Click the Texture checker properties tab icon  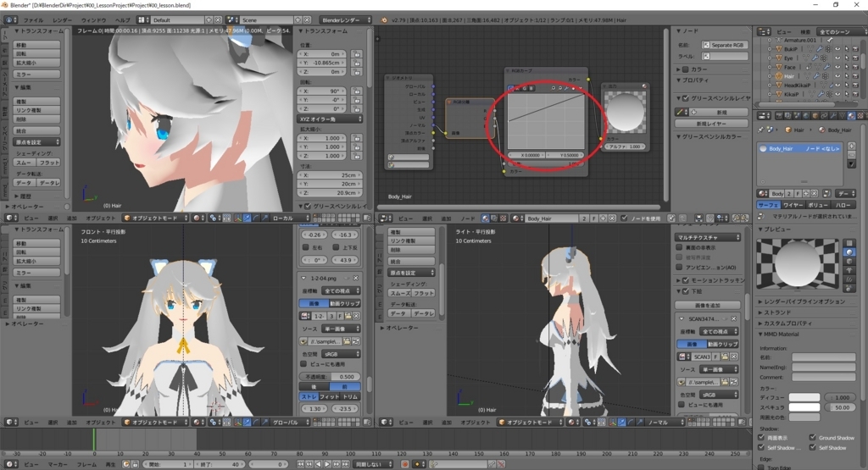click(x=860, y=115)
